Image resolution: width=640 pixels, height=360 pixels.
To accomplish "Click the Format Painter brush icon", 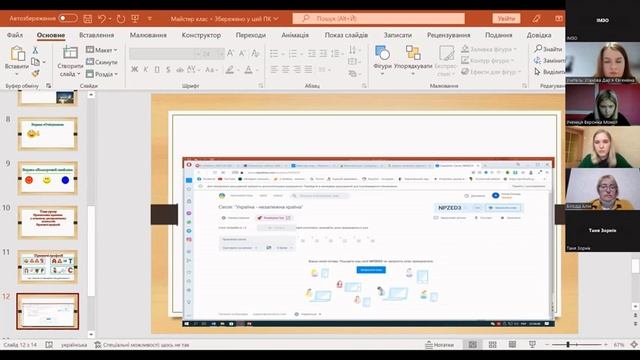I will click(36, 73).
